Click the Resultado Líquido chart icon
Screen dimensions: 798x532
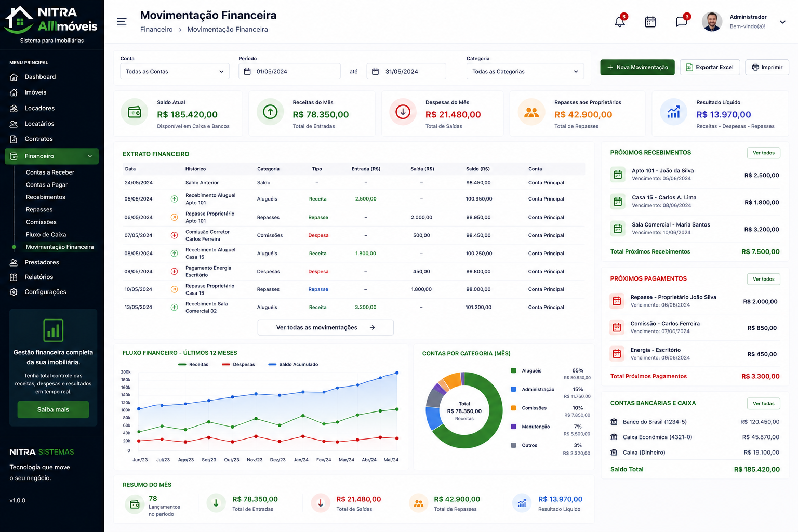(673, 112)
